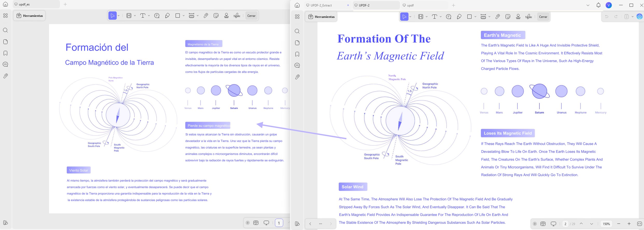
Task: Select the highlight tool in left window toolbar
Action: [129, 16]
